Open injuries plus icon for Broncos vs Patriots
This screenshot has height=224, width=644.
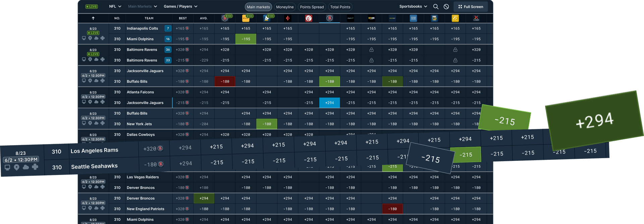[x=103, y=208]
